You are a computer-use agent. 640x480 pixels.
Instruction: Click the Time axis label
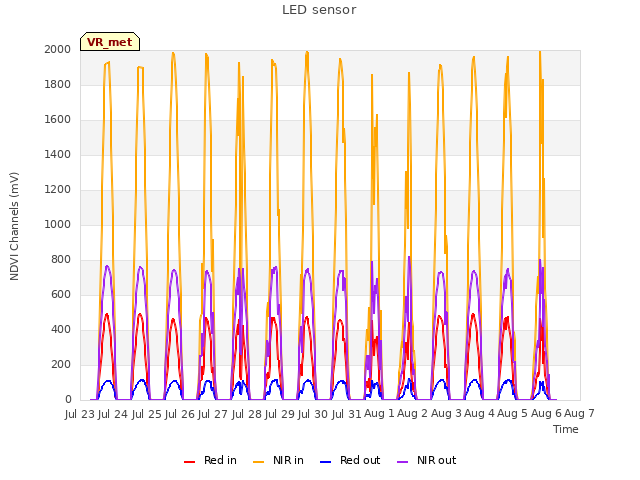tap(566, 429)
